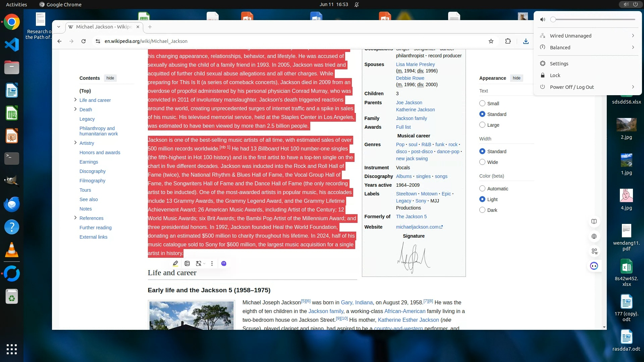The image size is (644, 362).
Task: Launch Thunderbird from the dock
Action: point(12,204)
